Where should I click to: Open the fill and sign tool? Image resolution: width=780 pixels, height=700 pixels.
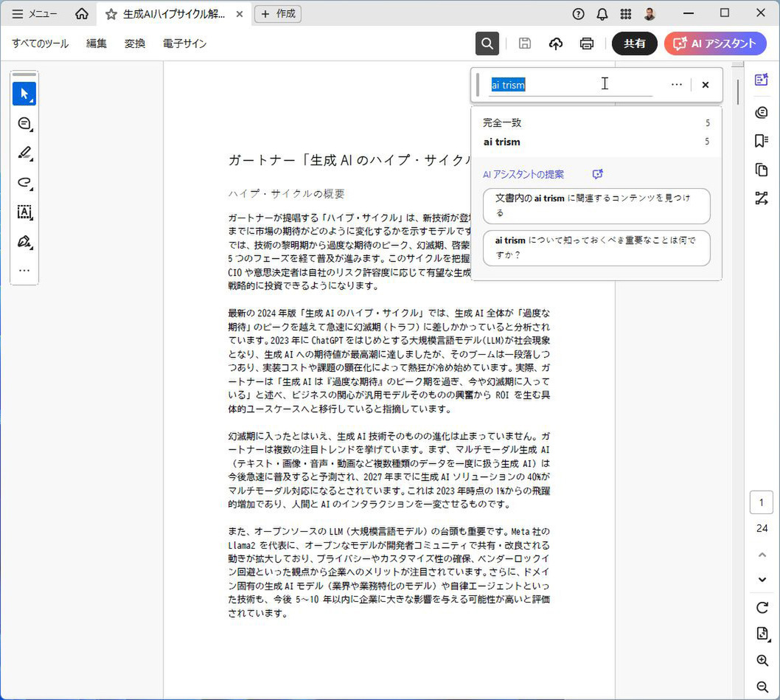[x=24, y=242]
